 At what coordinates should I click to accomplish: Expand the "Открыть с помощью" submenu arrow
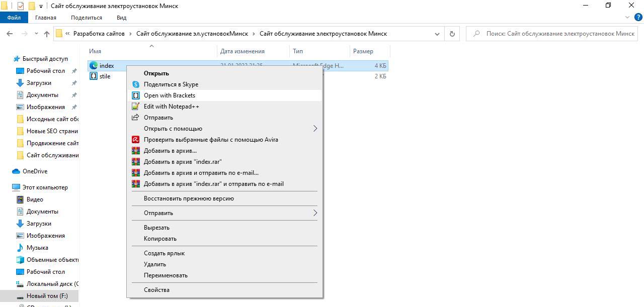[x=315, y=129]
